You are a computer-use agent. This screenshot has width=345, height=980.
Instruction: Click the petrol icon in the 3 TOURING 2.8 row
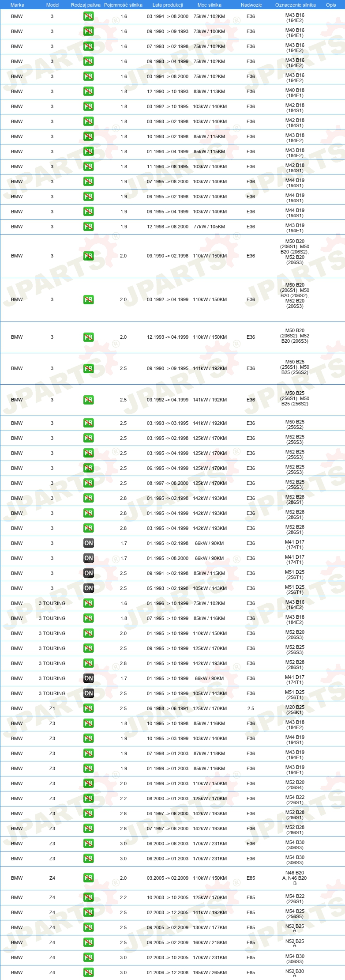tap(88, 663)
